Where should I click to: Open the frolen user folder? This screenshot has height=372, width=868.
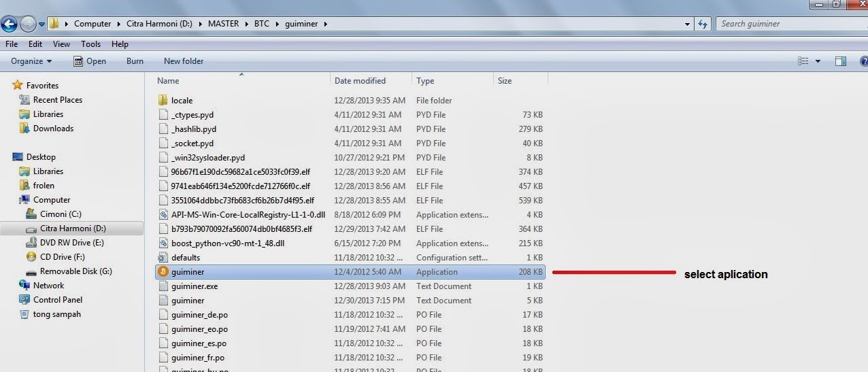tap(44, 186)
